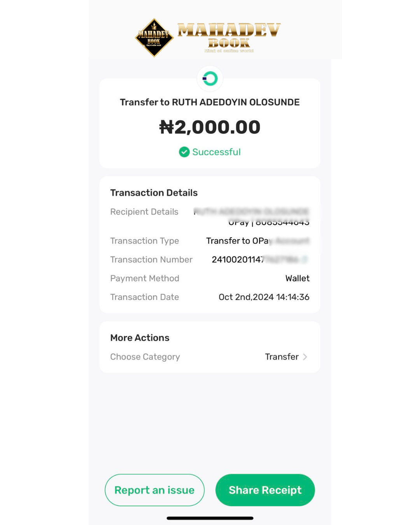Tap the Share Receipt button
The height and width of the screenshot is (525, 420).
265,490
